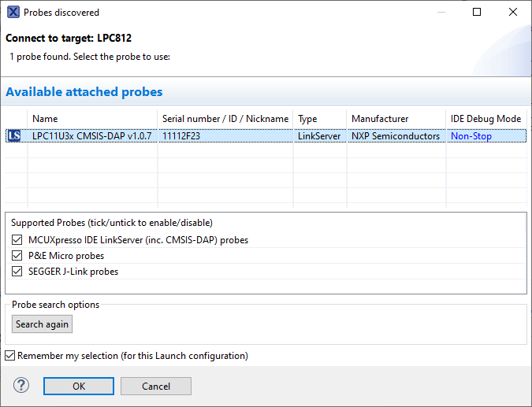This screenshot has height=407, width=532.
Task: Click the MCUXpresso app icon in title bar
Action: [x=13, y=13]
